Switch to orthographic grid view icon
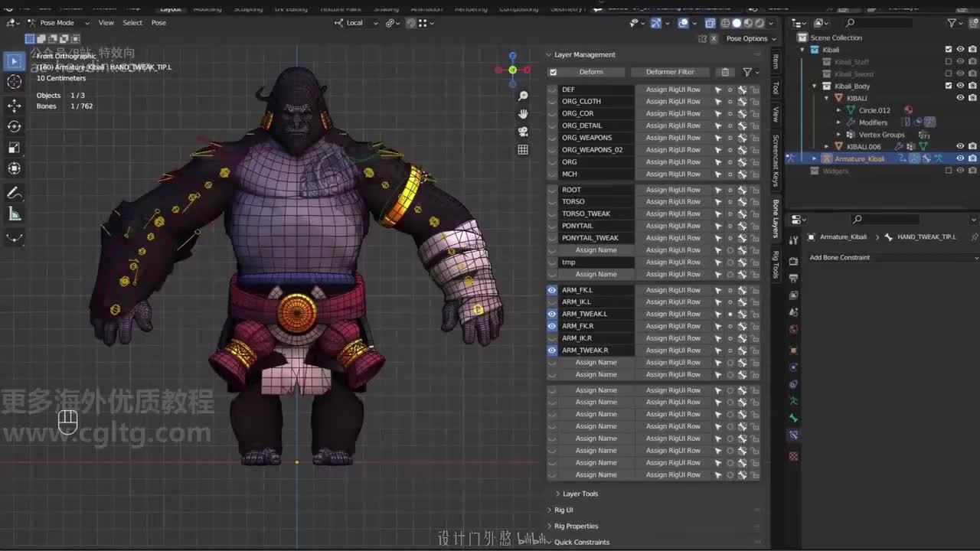The image size is (980, 551). tap(523, 150)
